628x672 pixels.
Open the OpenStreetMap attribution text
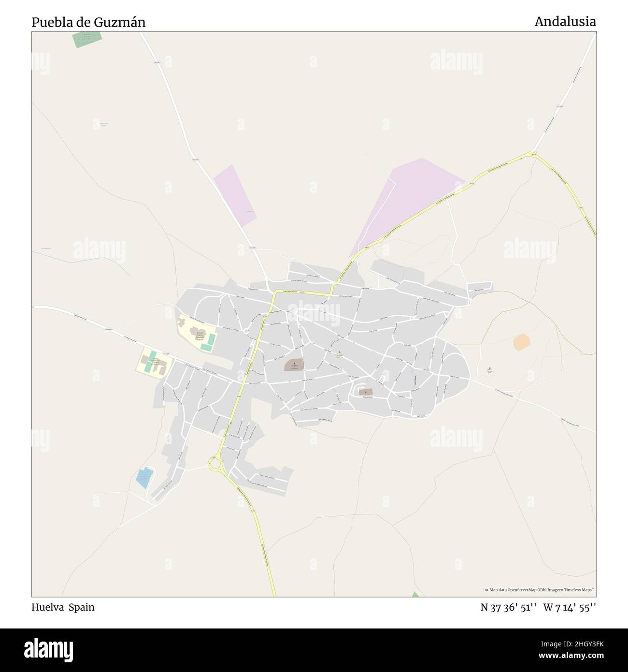pyautogui.click(x=539, y=590)
